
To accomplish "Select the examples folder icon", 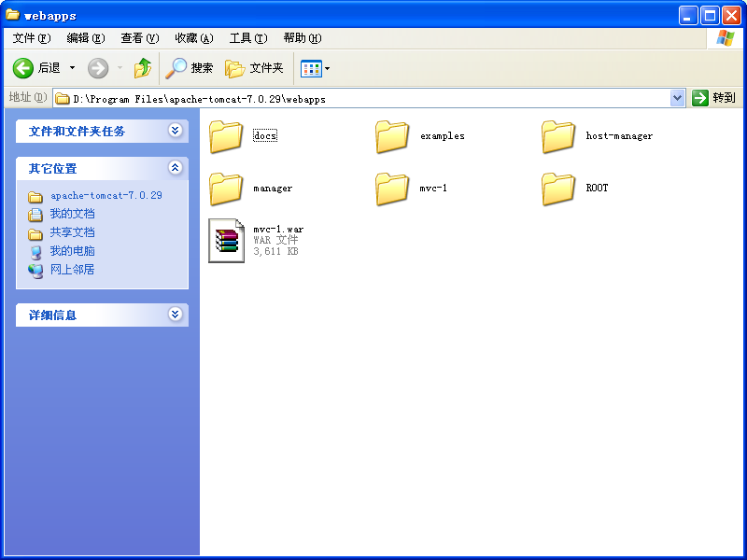I will [391, 136].
